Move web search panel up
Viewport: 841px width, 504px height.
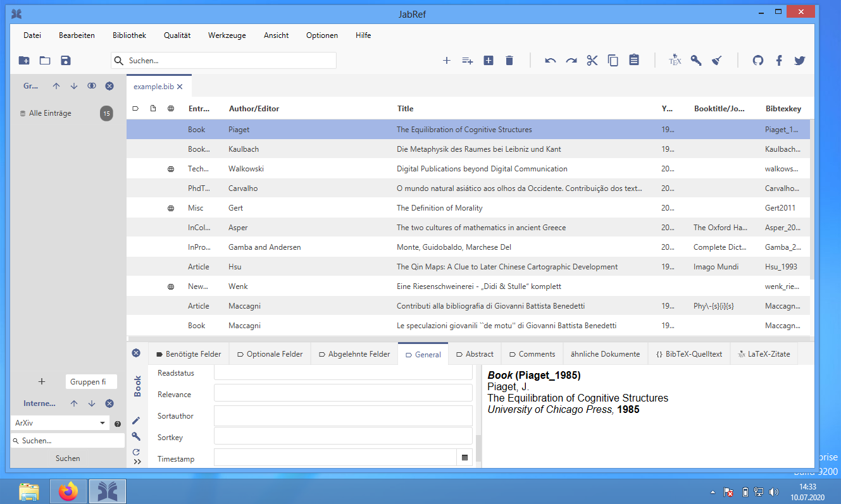click(x=74, y=403)
